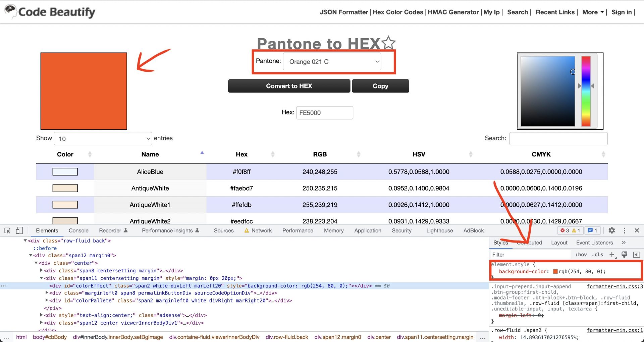The height and width of the screenshot is (342, 644).
Task: Select the ::before pseudo-element row
Action: pos(45,248)
